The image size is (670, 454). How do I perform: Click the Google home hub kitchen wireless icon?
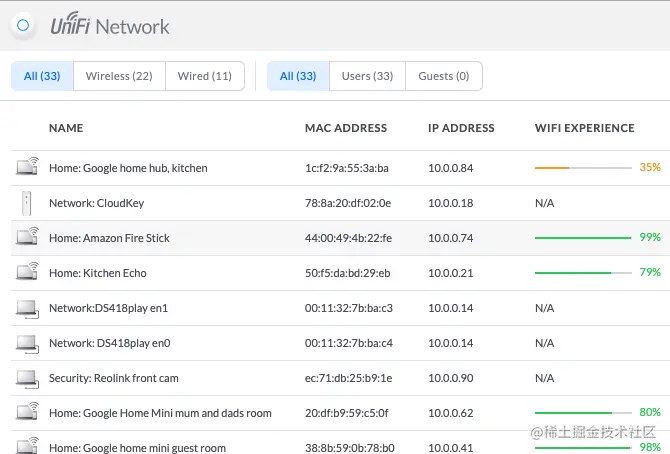click(x=27, y=166)
